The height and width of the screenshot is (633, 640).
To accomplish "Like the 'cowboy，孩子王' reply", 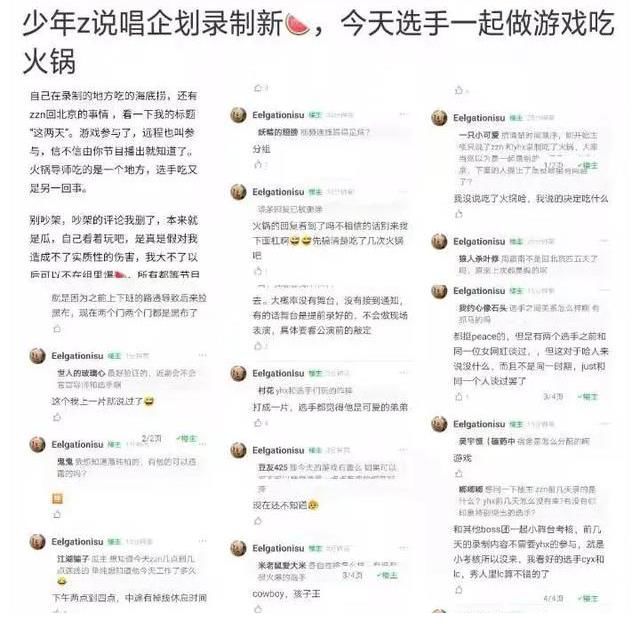I will [258, 609].
